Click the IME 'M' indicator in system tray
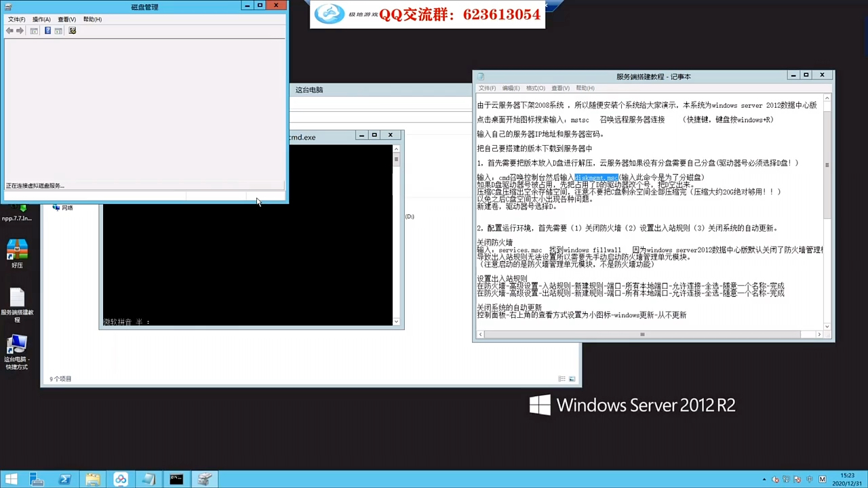The width and height of the screenshot is (868, 488). click(823, 479)
